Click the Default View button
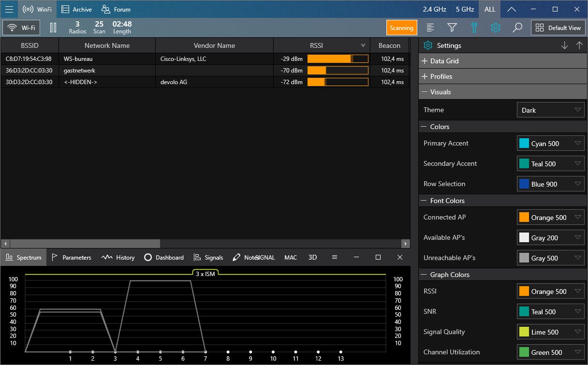The height and width of the screenshot is (365, 588). tap(558, 28)
